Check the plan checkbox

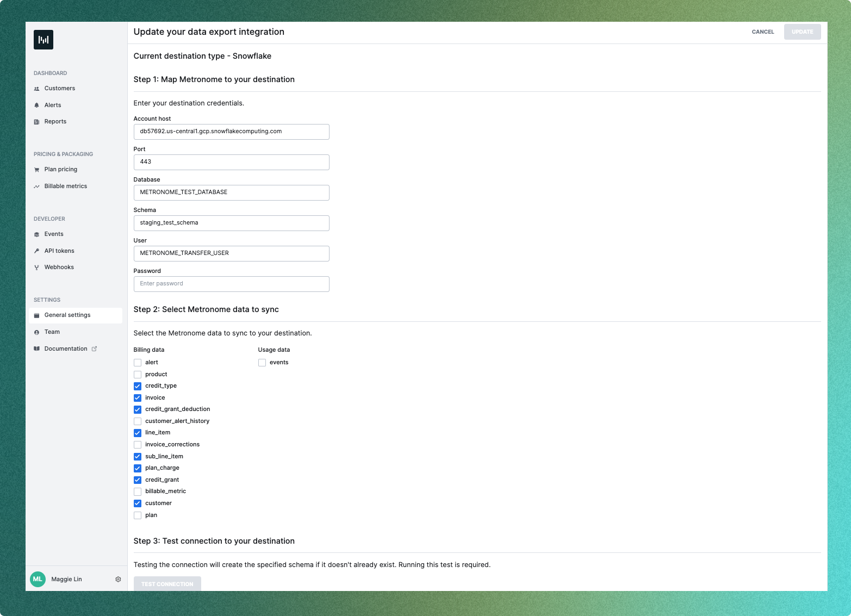point(138,515)
